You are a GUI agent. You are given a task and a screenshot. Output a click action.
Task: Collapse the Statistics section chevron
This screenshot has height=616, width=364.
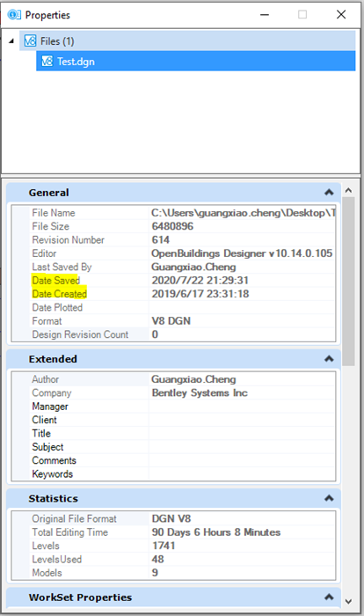click(x=329, y=498)
